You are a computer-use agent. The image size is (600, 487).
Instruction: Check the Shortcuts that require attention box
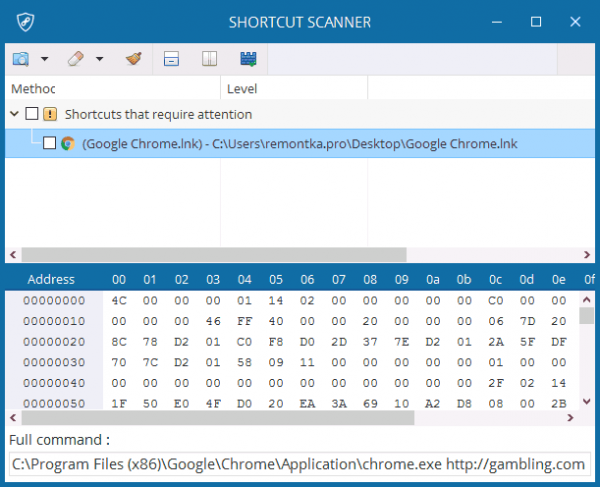pos(32,114)
